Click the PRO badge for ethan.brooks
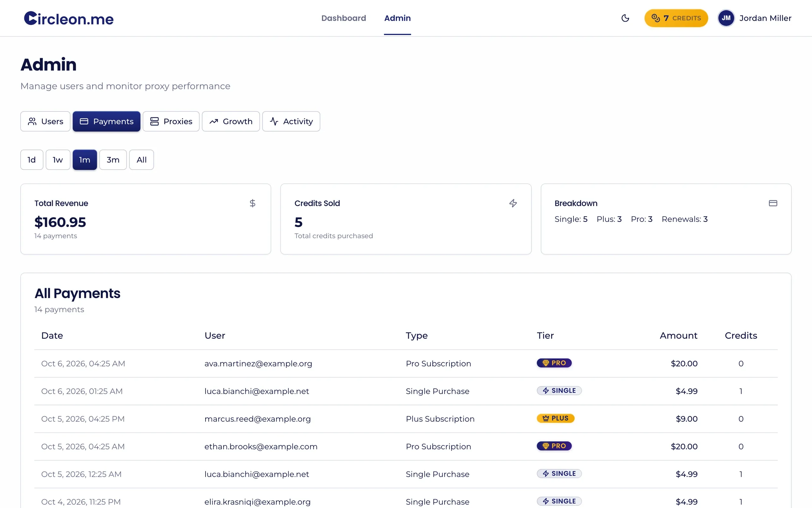The height and width of the screenshot is (508, 812). pos(554,446)
